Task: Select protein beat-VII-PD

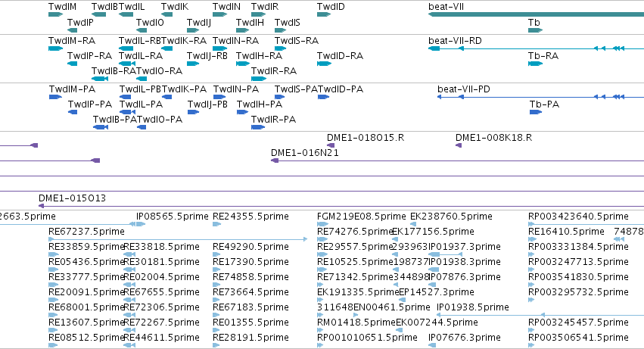Action: (464, 89)
